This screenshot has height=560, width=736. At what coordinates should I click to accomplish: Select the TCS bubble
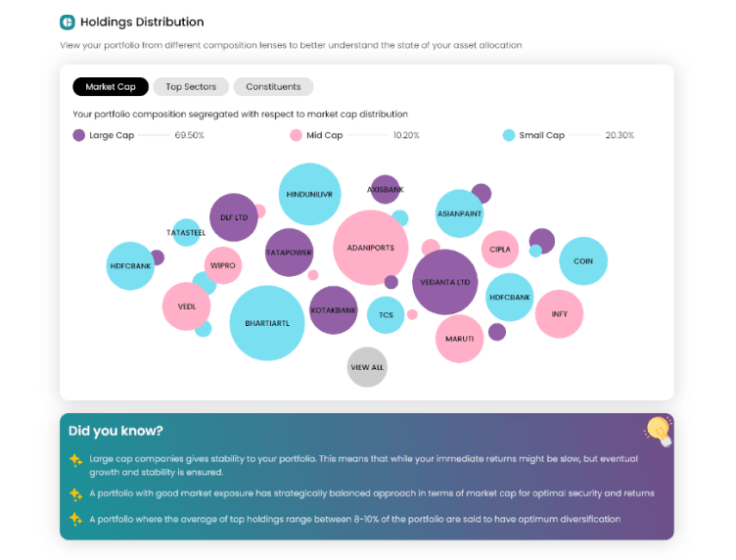386,315
